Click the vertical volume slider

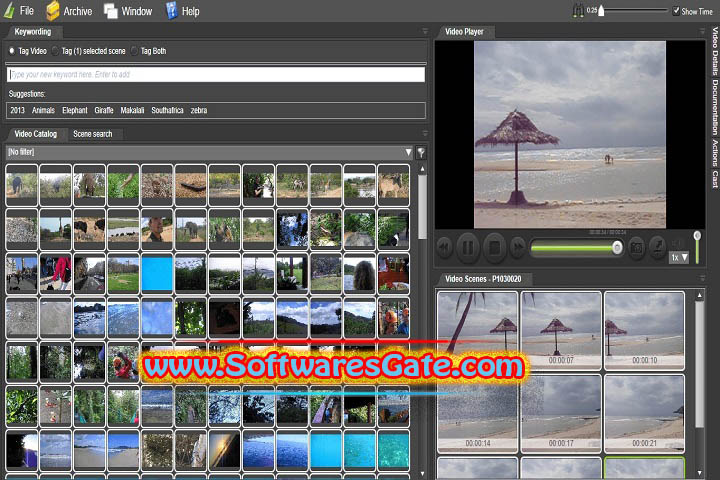(697, 247)
